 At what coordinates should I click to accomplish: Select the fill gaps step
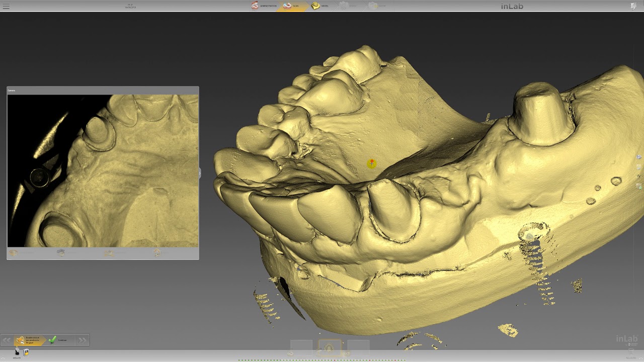click(29, 340)
